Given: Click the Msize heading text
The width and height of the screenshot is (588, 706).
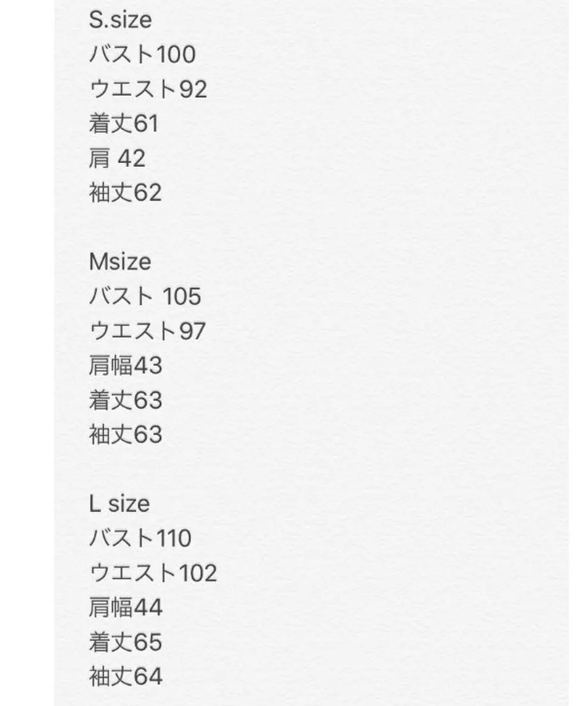Looking at the screenshot, I should 120,262.
